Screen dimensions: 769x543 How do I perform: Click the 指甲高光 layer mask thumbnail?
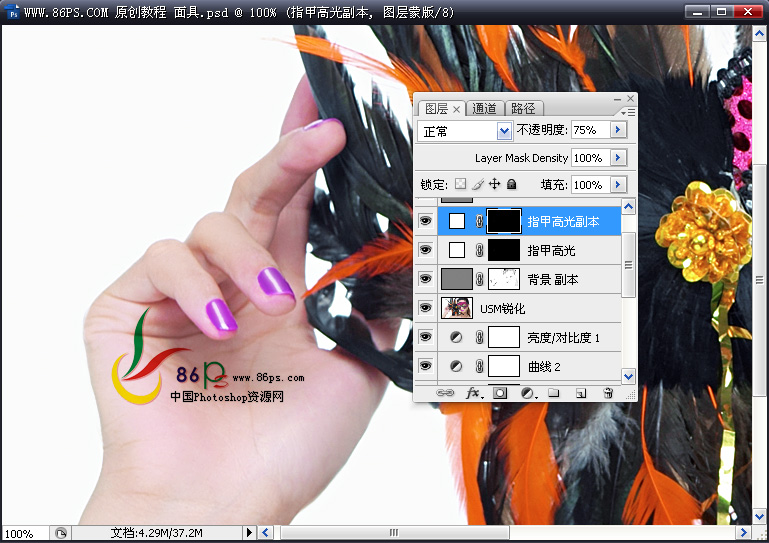click(504, 250)
